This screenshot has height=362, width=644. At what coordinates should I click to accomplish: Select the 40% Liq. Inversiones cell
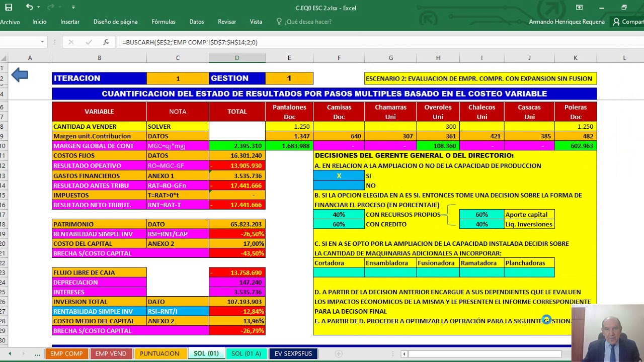click(x=481, y=224)
